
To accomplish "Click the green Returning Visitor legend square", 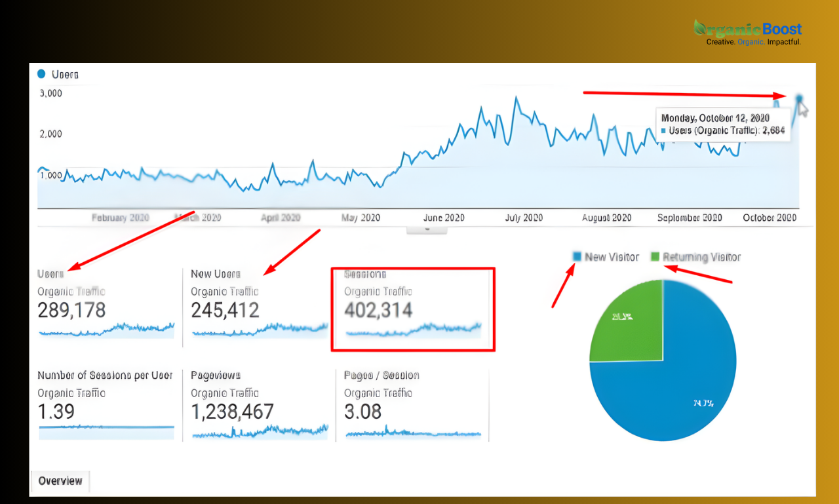I will point(655,257).
